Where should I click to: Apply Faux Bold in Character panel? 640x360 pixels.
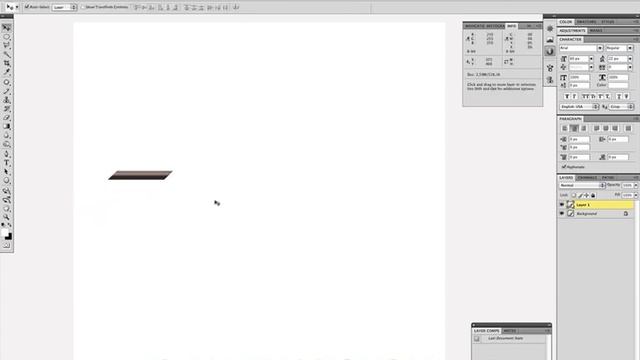(567, 96)
